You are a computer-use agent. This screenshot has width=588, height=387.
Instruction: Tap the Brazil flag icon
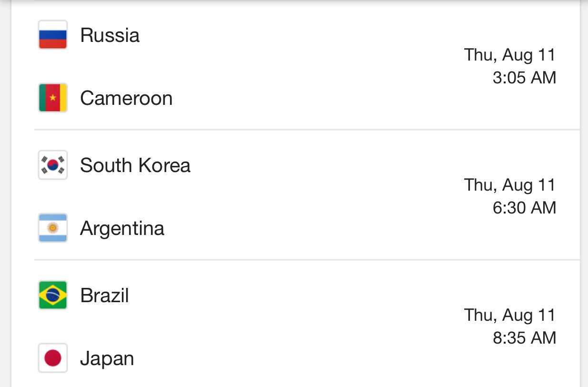pyautogui.click(x=53, y=295)
